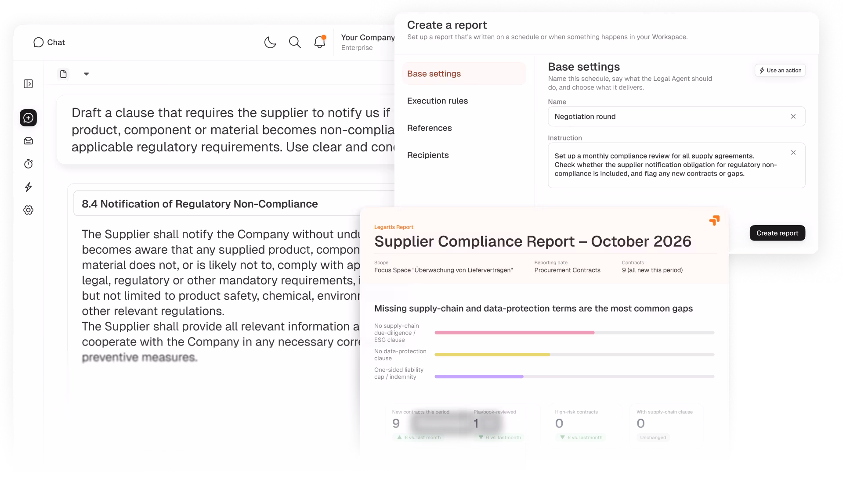
Task: Click the orange Legartis logo on the report
Action: (x=714, y=220)
